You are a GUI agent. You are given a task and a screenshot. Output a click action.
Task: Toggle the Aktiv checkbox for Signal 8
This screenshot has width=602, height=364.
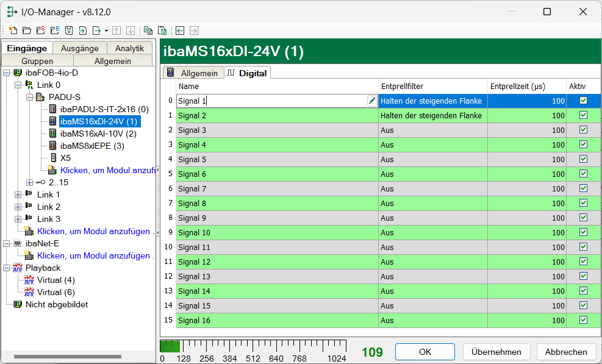(x=583, y=203)
